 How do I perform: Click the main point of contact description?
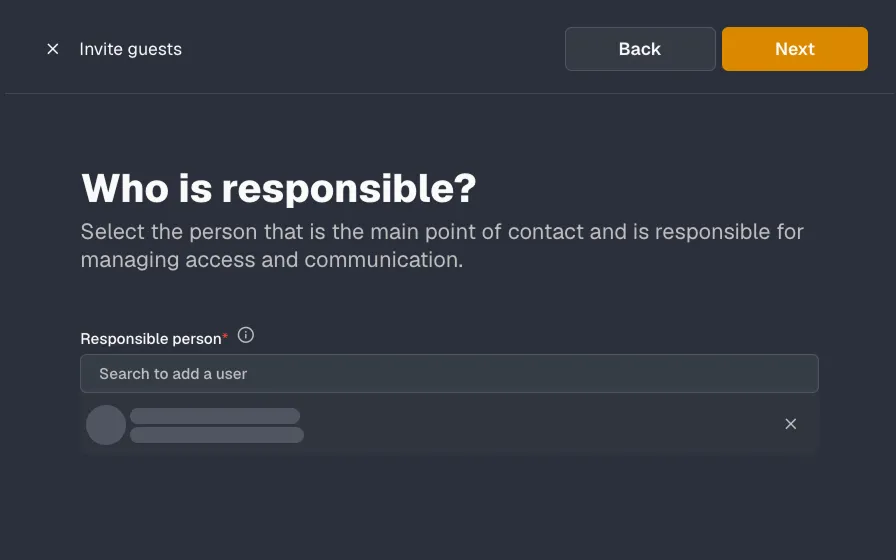pos(442,246)
